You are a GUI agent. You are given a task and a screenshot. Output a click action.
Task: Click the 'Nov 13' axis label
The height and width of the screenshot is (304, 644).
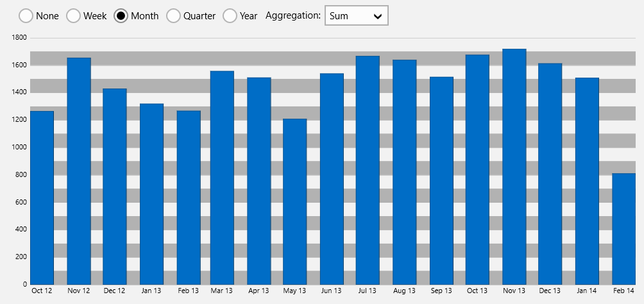[514, 291]
